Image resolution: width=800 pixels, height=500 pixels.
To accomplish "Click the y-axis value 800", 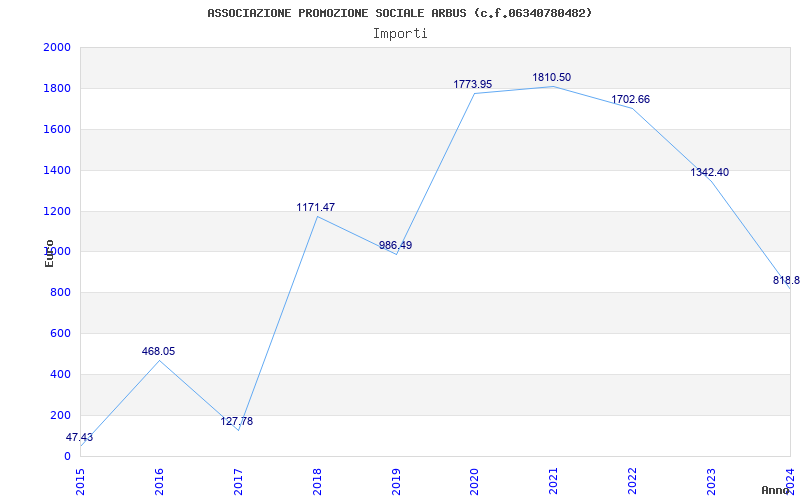I will (x=60, y=292).
